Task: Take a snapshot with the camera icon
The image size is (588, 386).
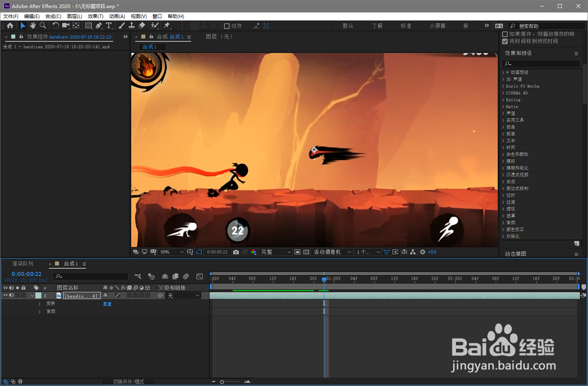Action: (x=236, y=252)
